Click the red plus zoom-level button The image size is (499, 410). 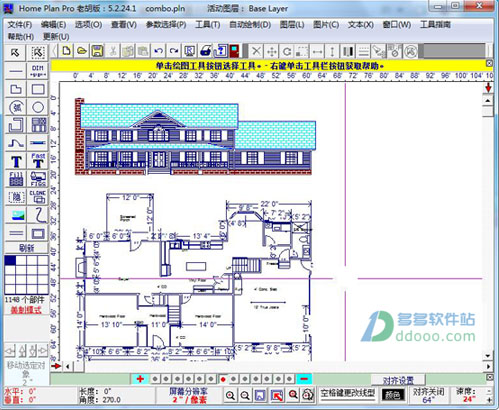pos(140,379)
